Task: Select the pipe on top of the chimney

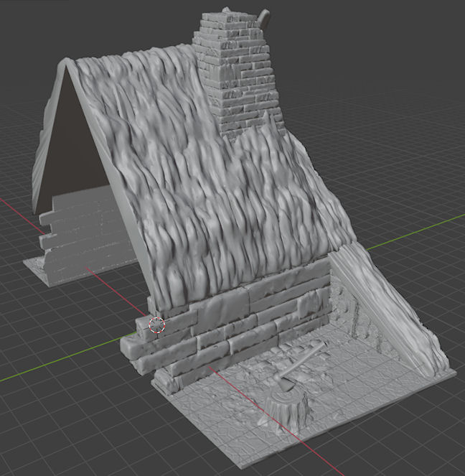Action: (x=263, y=18)
